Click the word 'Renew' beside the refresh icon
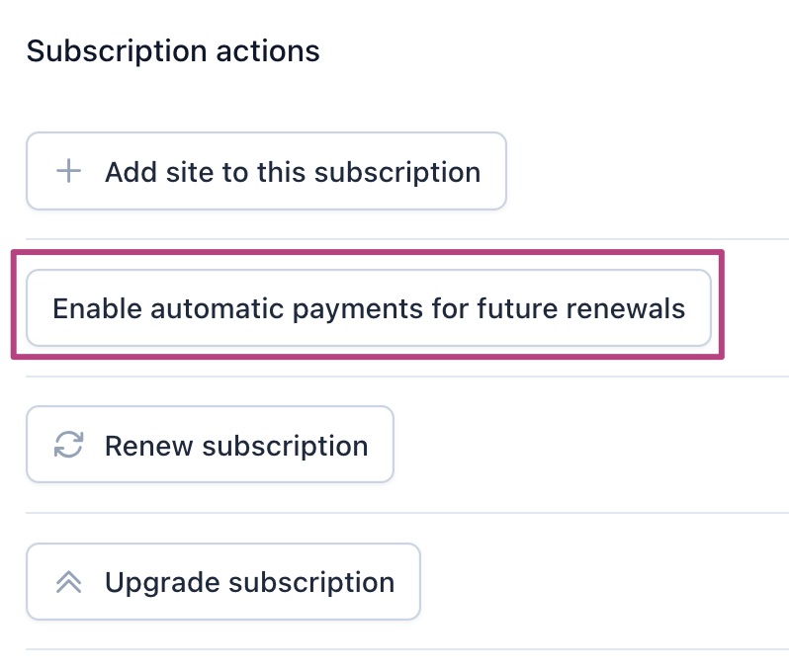 click(x=149, y=446)
